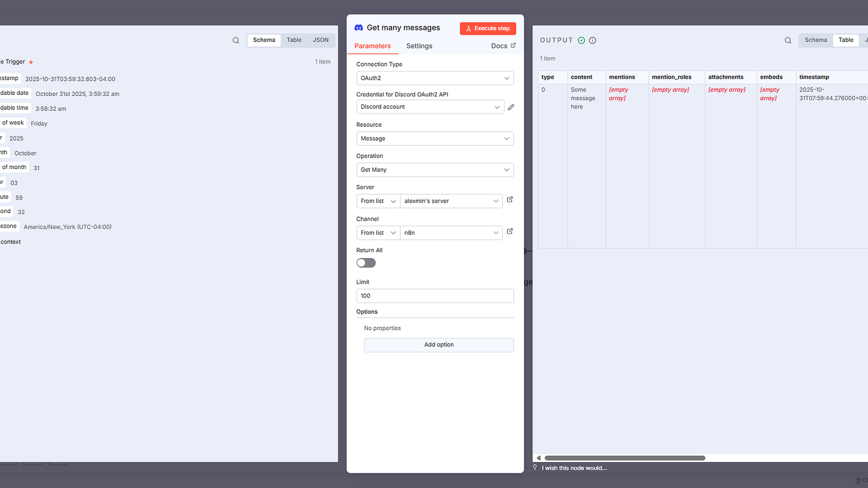This screenshot has width=868, height=488.
Task: Select the output panel Table view
Action: pos(846,40)
